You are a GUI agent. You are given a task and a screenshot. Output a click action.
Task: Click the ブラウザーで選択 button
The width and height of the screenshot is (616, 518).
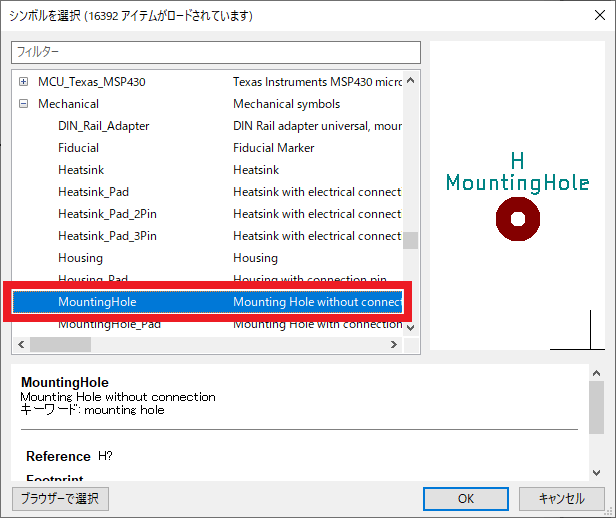pyautogui.click(x=60, y=498)
